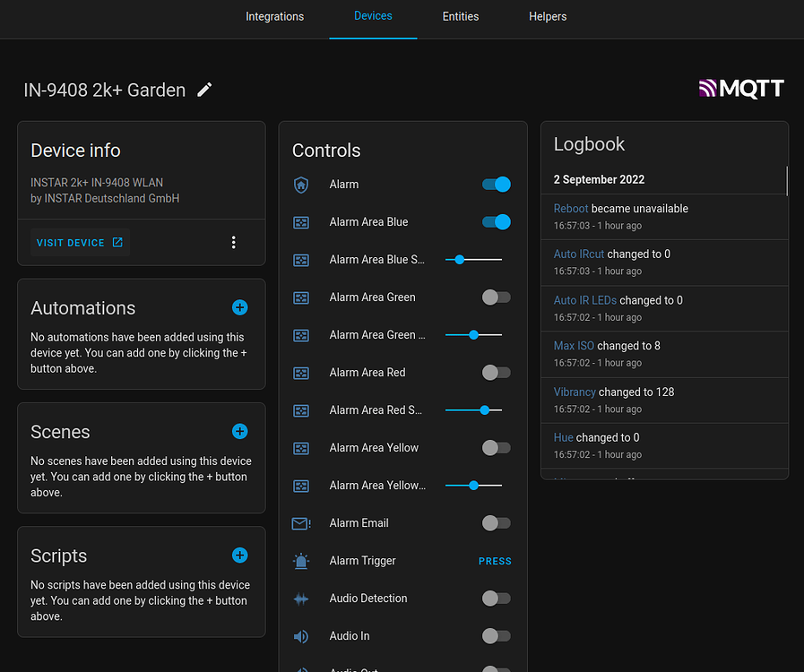The width and height of the screenshot is (804, 672).
Task: Add a new automation with the plus icon
Action: (239, 307)
